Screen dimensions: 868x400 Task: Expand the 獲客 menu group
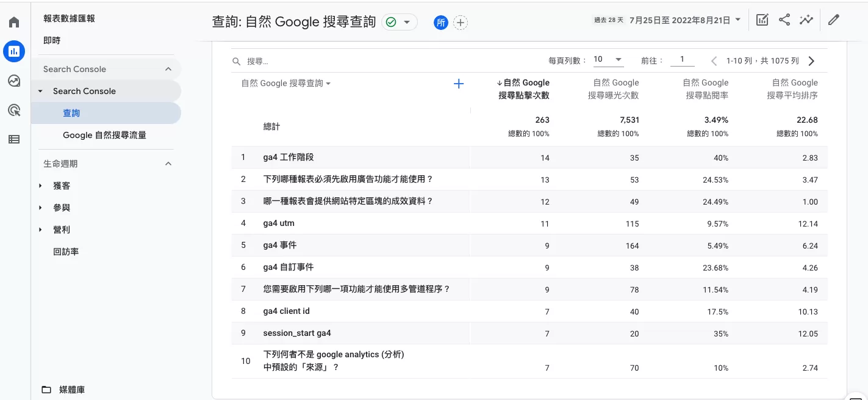[41, 186]
